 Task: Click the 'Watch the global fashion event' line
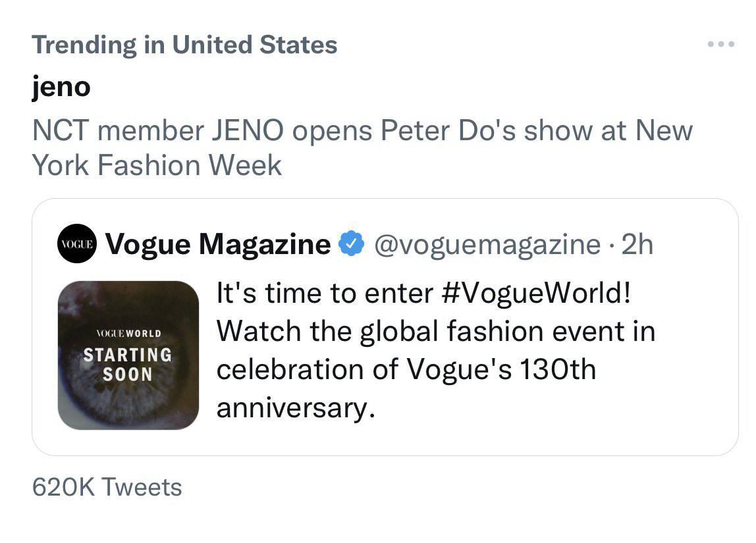(x=436, y=332)
